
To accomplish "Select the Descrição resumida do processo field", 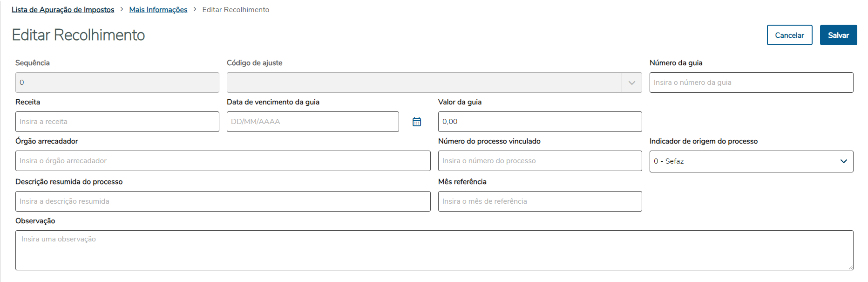I will coord(223,201).
